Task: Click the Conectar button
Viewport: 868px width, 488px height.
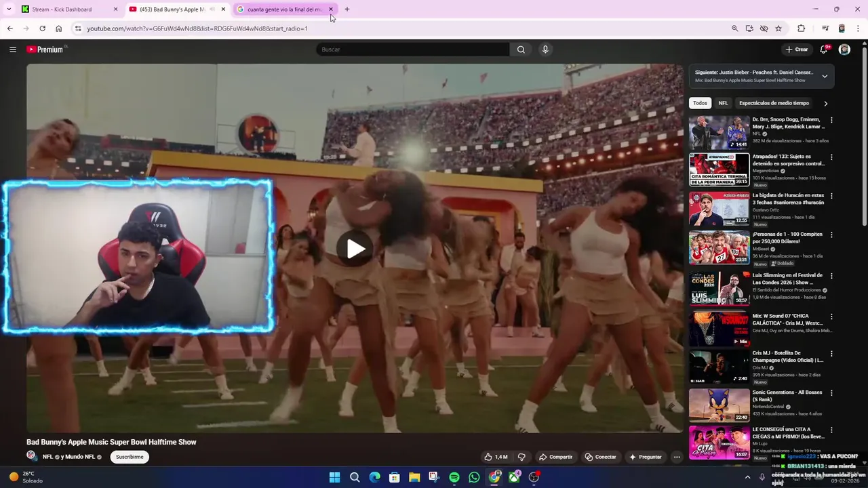Action: pos(601,457)
